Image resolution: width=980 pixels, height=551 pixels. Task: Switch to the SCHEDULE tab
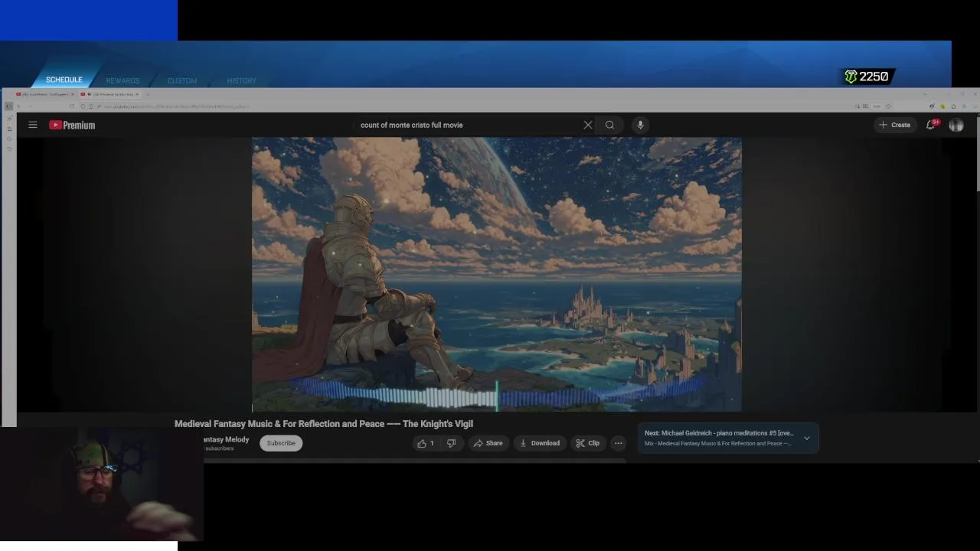click(x=64, y=80)
